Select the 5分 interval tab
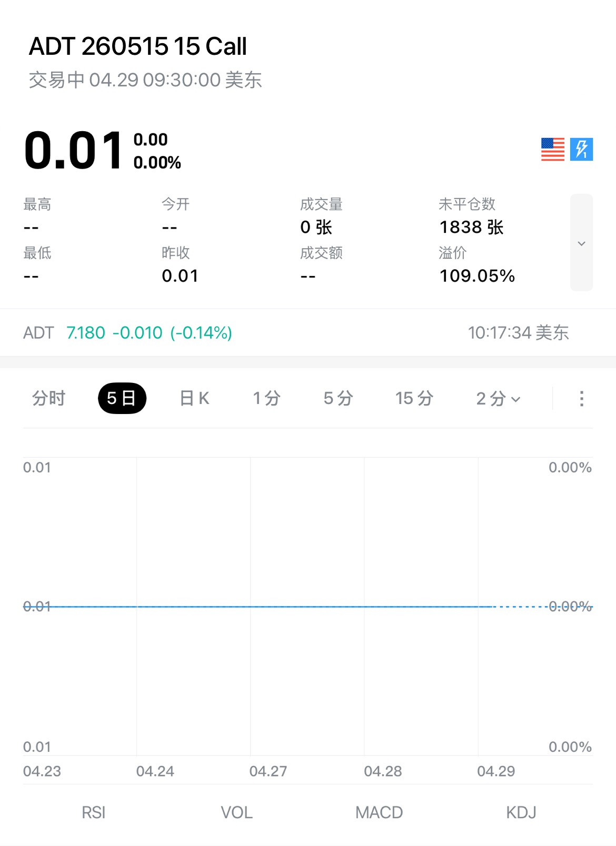The width and height of the screenshot is (616, 846). click(x=338, y=398)
